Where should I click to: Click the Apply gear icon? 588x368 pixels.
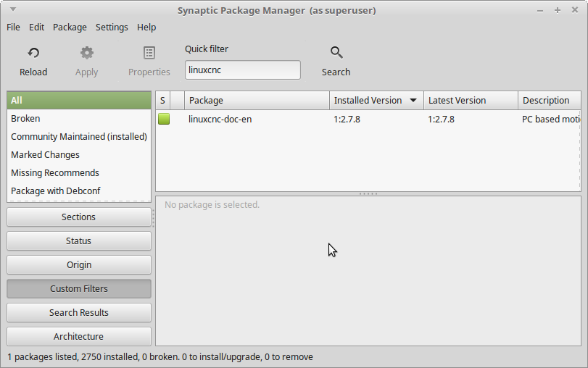[86, 53]
